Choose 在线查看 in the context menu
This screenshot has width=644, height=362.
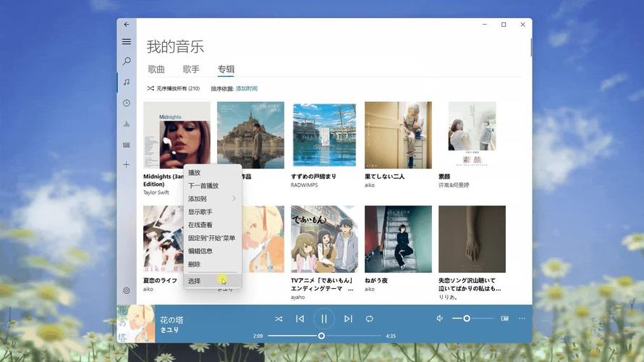[x=213, y=225]
